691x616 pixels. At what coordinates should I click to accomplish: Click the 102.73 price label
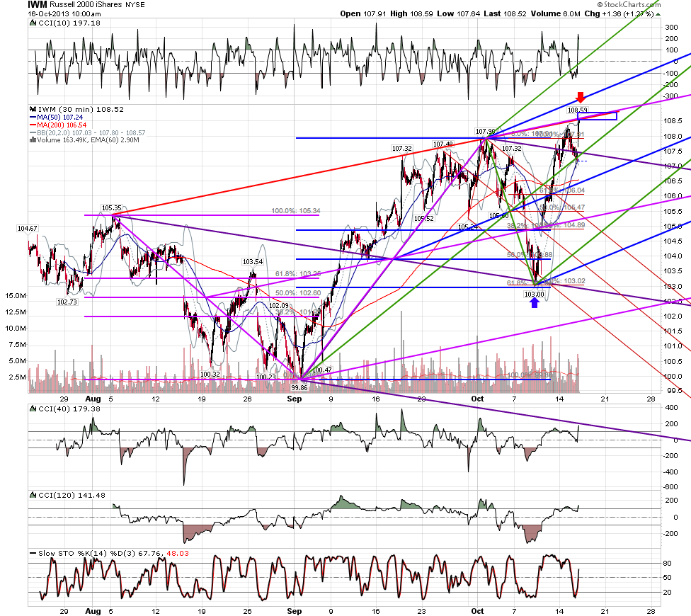(x=67, y=302)
